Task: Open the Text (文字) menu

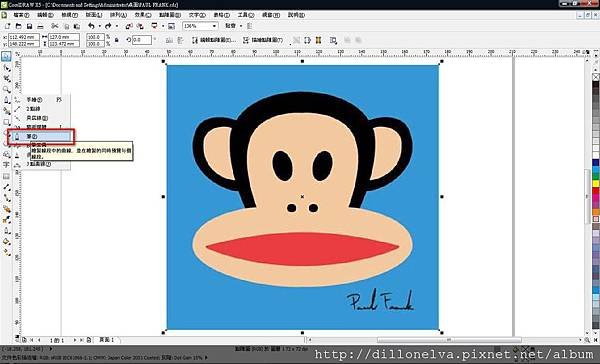Action: tap(197, 15)
